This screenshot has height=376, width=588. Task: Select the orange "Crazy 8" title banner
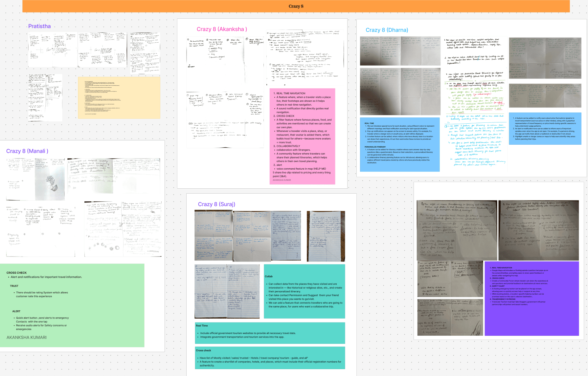296,6
